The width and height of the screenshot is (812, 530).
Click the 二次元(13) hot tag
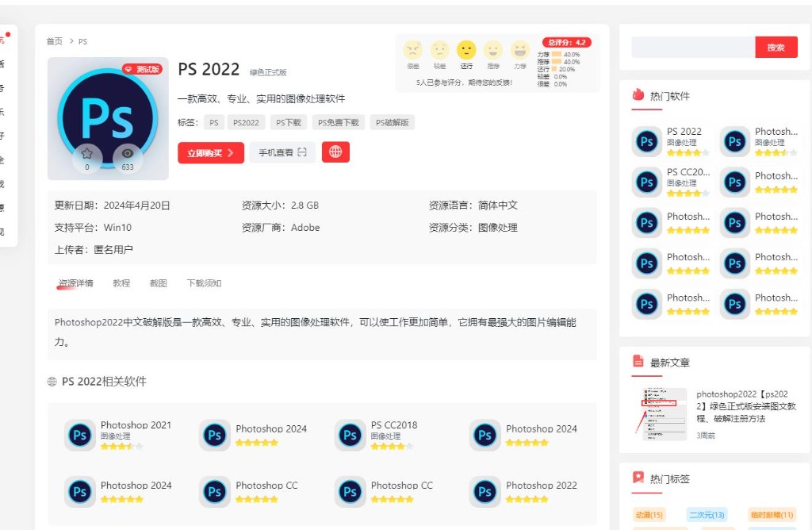[707, 515]
